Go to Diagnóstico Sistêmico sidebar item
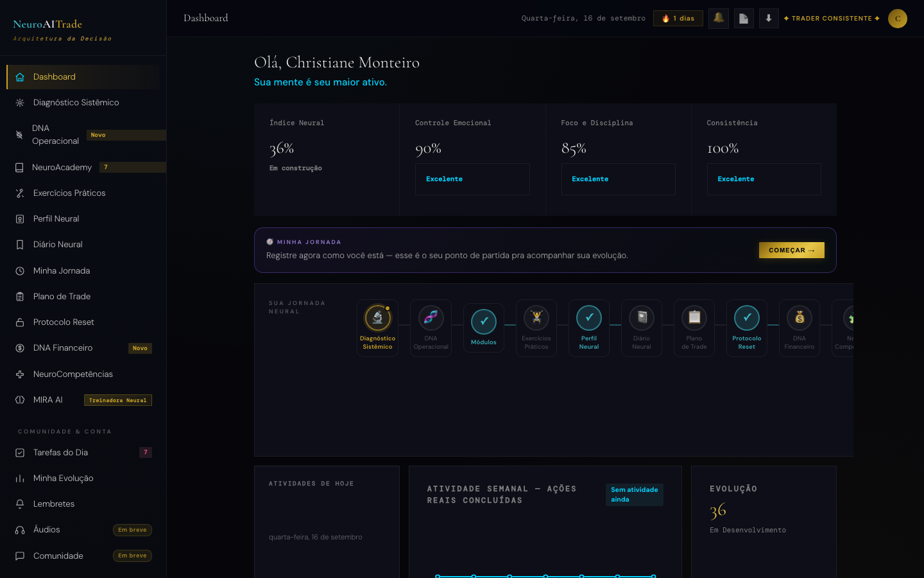 [83, 103]
